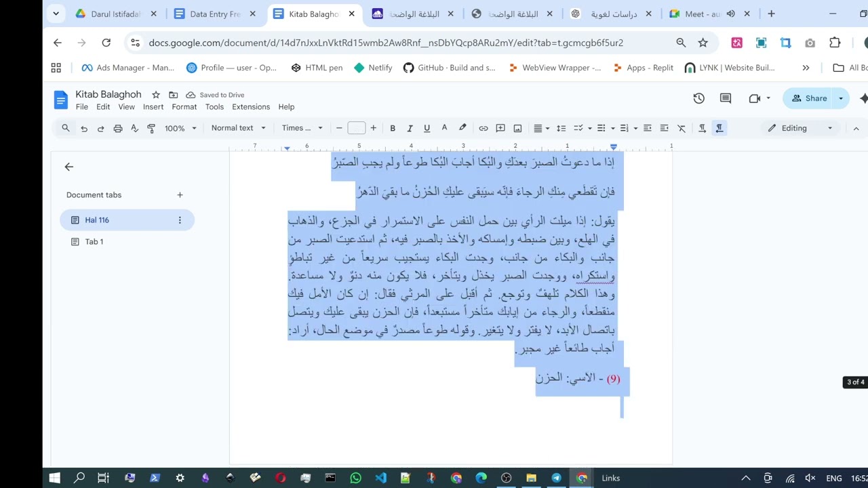This screenshot has width=868, height=488.
Task: Decrease the font size
Action: click(x=339, y=128)
